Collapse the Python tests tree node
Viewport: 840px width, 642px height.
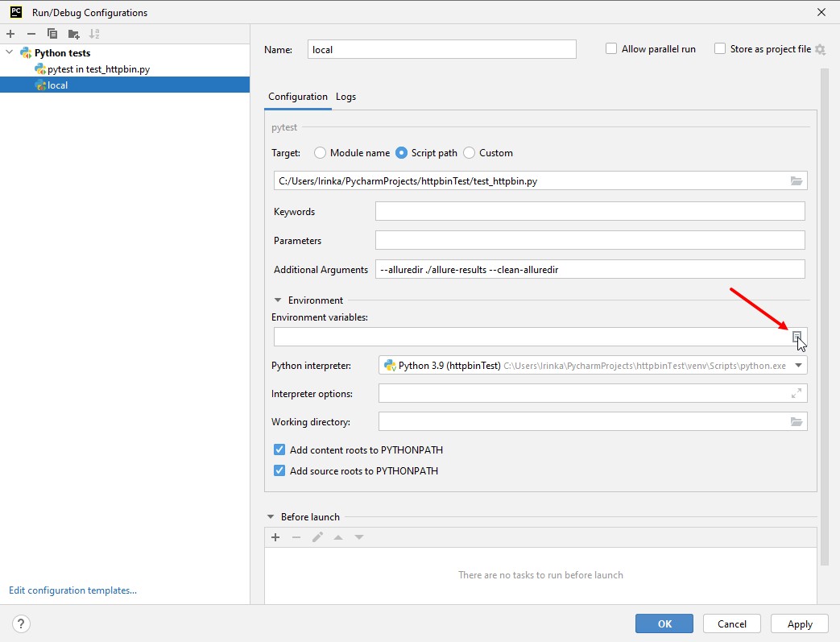coord(10,53)
